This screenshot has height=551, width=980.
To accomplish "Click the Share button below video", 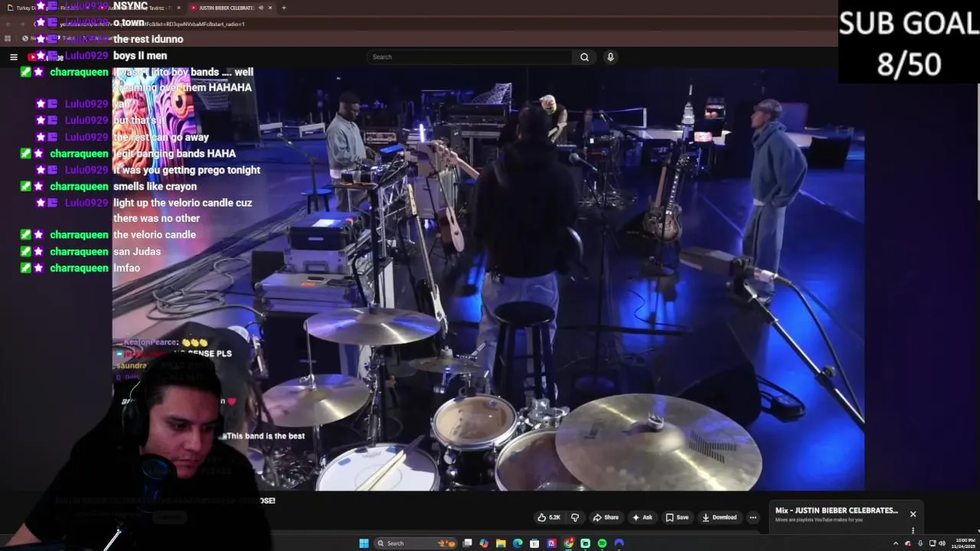I will pyautogui.click(x=606, y=517).
